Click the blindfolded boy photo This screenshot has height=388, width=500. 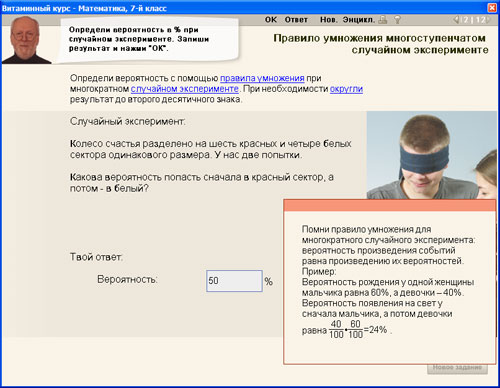(x=431, y=155)
